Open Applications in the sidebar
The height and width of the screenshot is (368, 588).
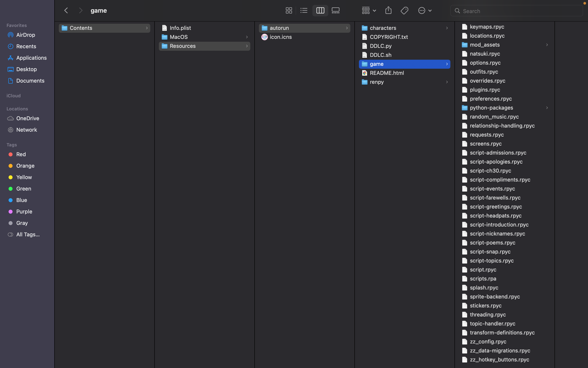pyautogui.click(x=27, y=58)
